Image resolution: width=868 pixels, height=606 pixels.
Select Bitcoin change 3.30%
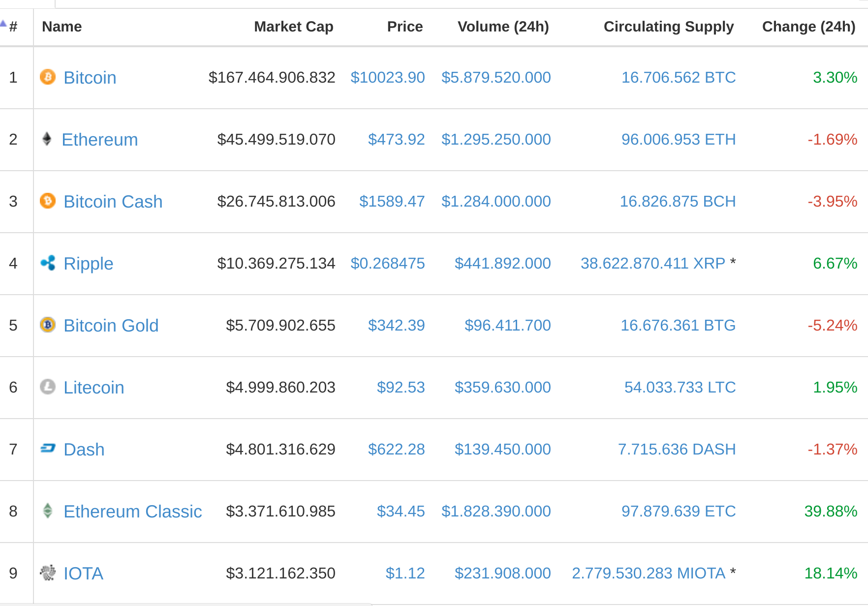pos(835,77)
